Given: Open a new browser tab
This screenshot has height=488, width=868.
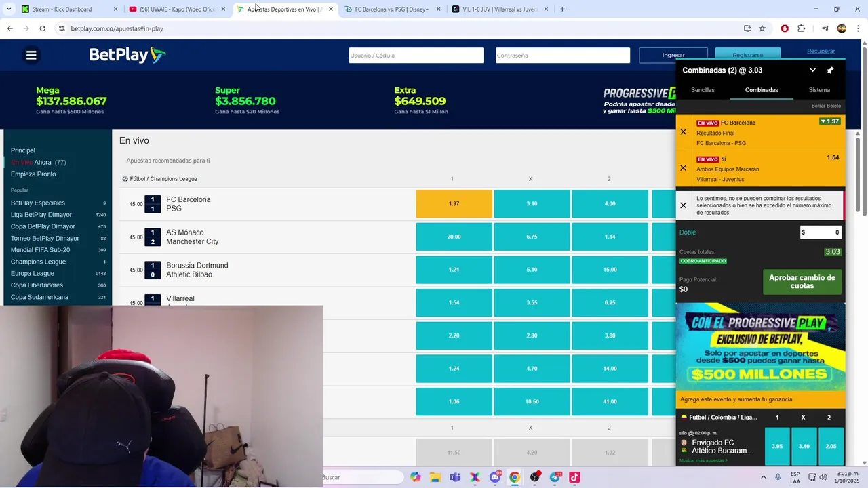Looking at the screenshot, I should (x=562, y=9).
